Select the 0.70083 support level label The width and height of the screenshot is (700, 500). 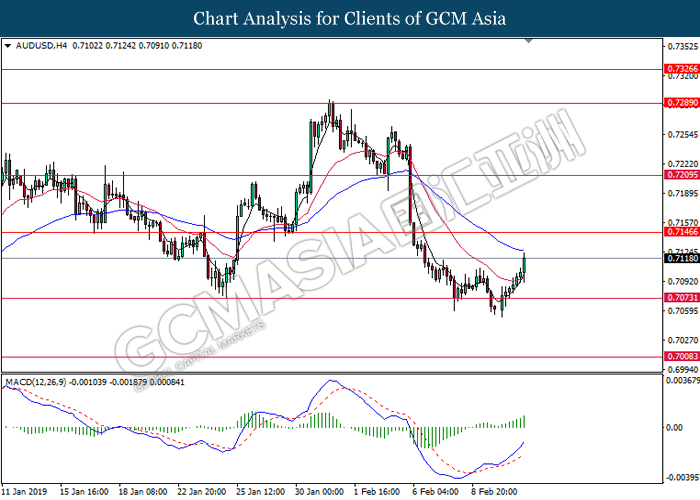click(681, 356)
